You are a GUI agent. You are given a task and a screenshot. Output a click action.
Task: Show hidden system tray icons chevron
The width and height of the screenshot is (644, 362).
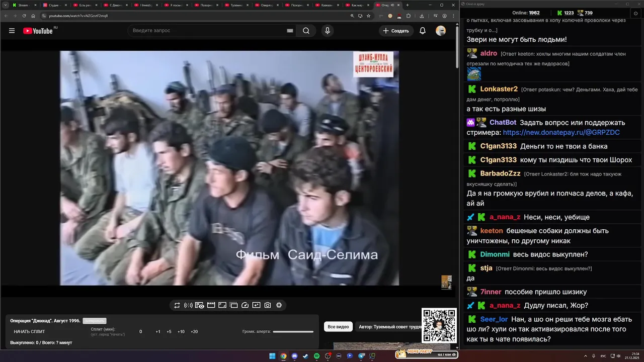pos(586,356)
